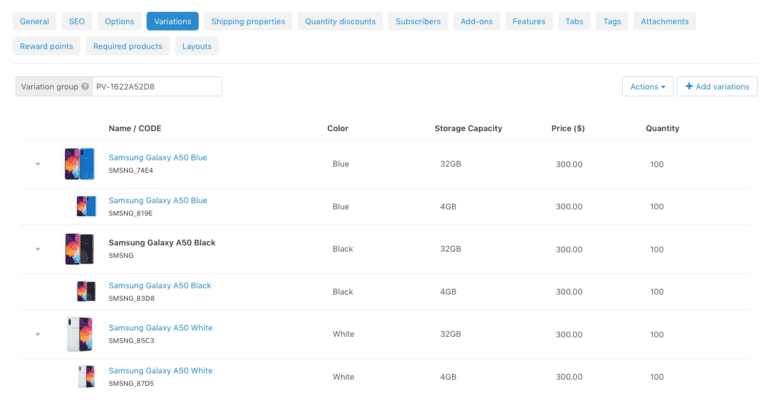The width and height of the screenshot is (770, 402).
Task: Open Samsung Galaxy A50 Blue SMSNG_819E thumbnail
Action: pyautogui.click(x=86, y=206)
